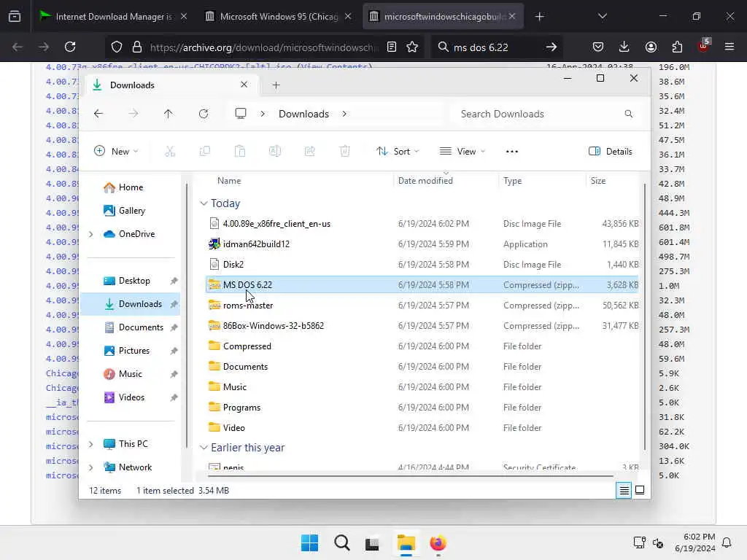Open Desktop in navigation pane
The height and width of the screenshot is (560, 747).
134,281
